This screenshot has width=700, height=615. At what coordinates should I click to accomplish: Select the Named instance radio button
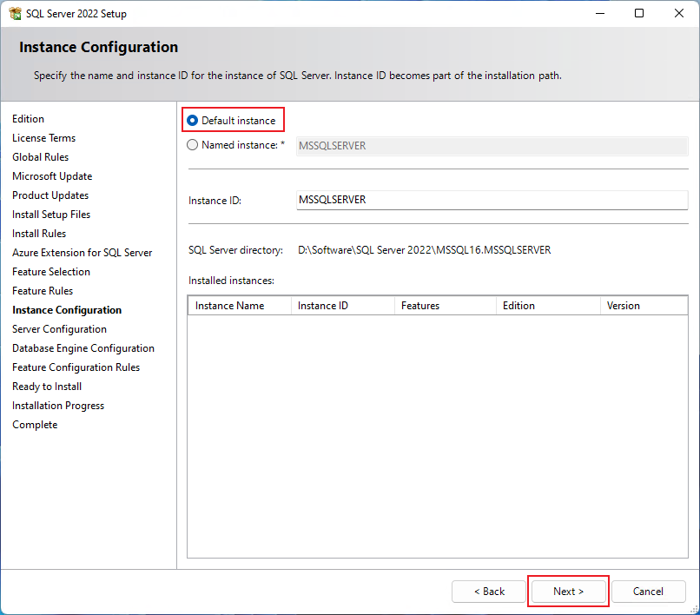coord(193,145)
